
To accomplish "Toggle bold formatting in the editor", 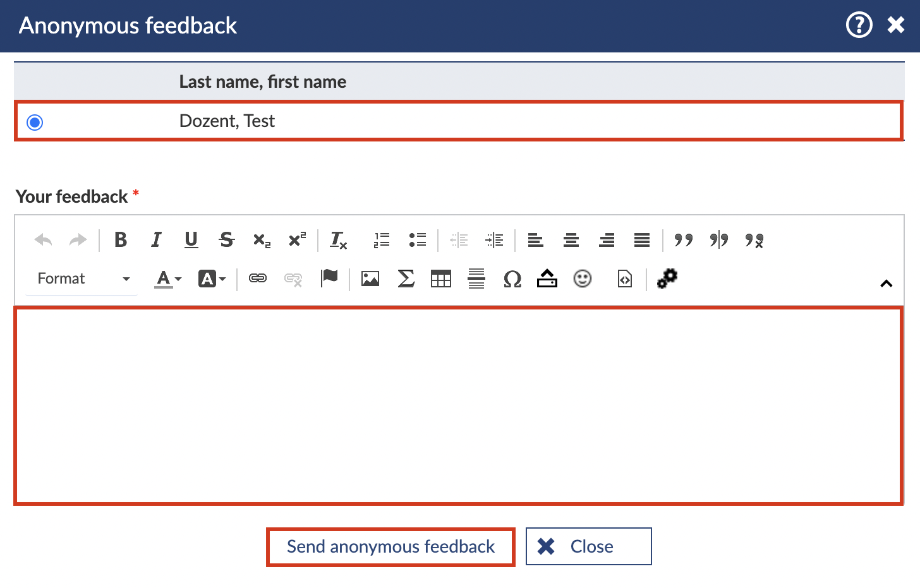I will coord(121,240).
